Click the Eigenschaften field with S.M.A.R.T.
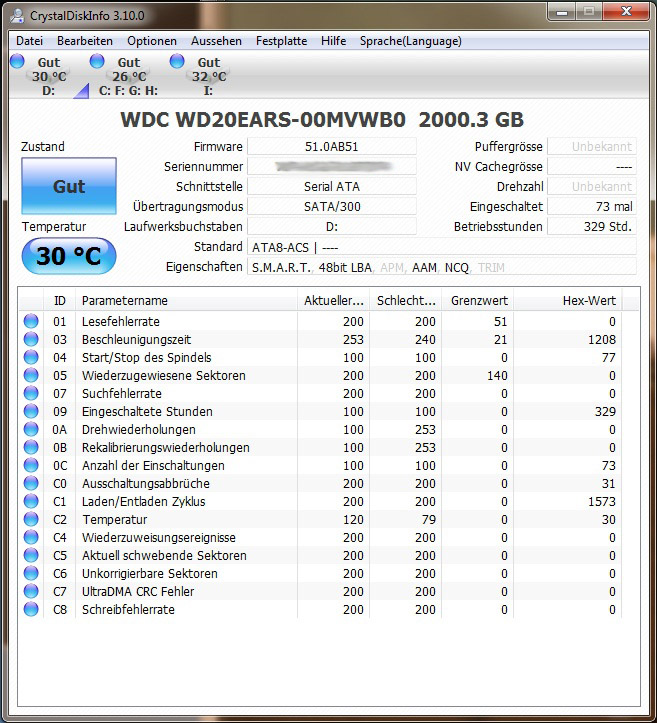This screenshot has height=723, width=657. [442, 267]
